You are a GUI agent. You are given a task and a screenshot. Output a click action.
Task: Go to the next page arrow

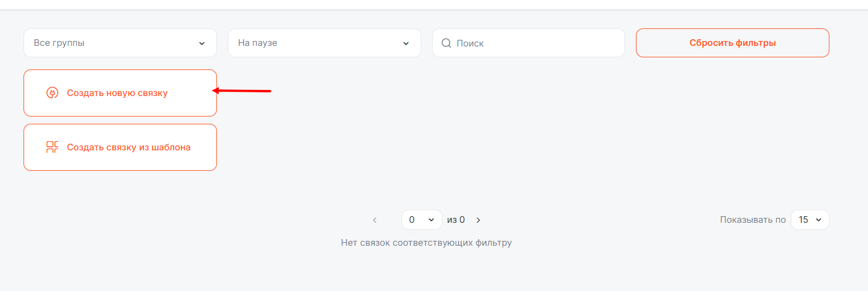[479, 220]
